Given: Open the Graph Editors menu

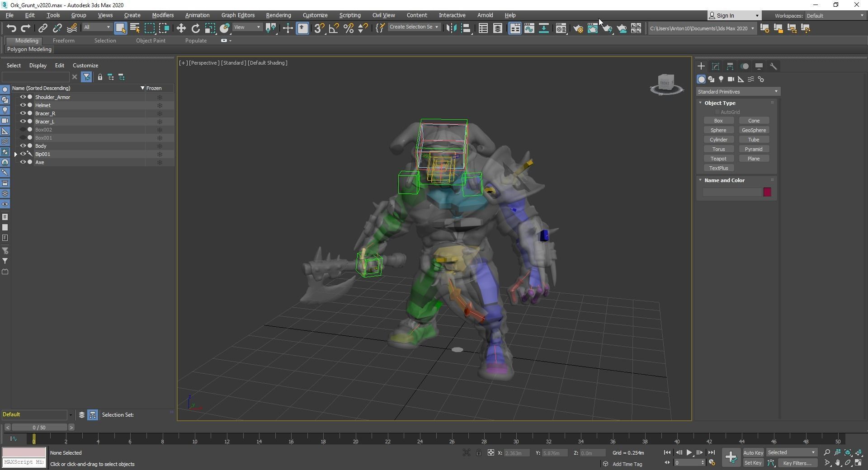Looking at the screenshot, I should pos(238,15).
